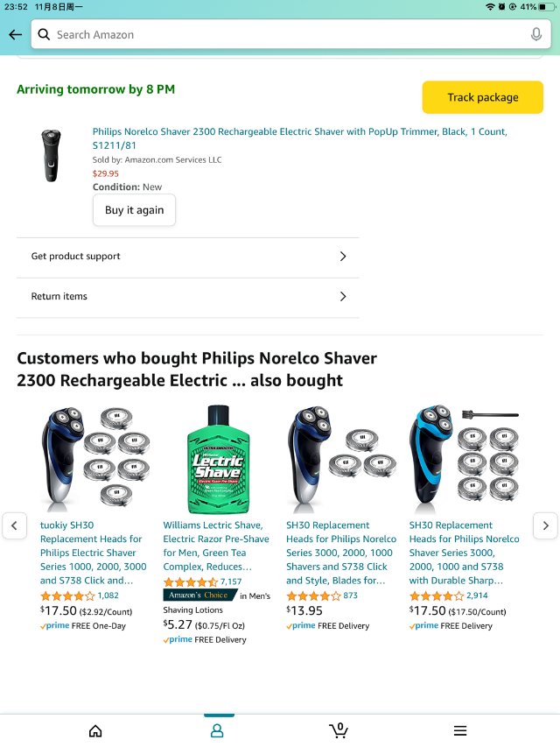Tap the battery status icon
This screenshot has width=560, height=747.
tap(546, 7)
